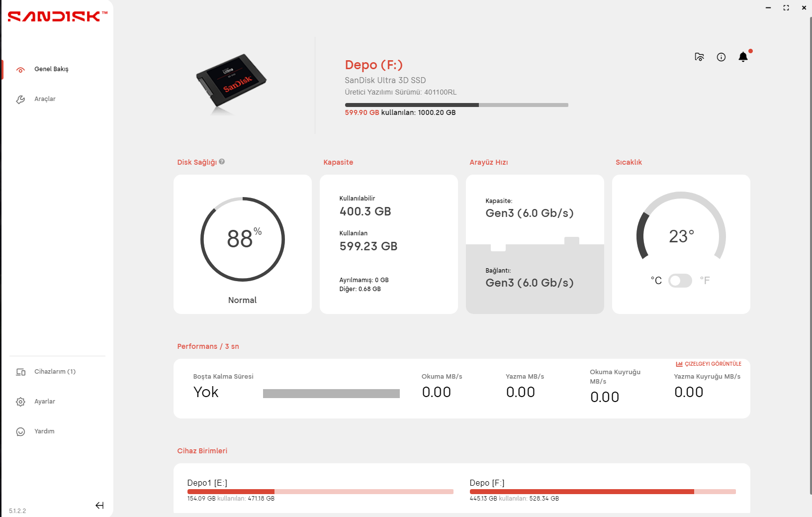Click the SanDisk Ultra 3D SSD model text

[385, 80]
